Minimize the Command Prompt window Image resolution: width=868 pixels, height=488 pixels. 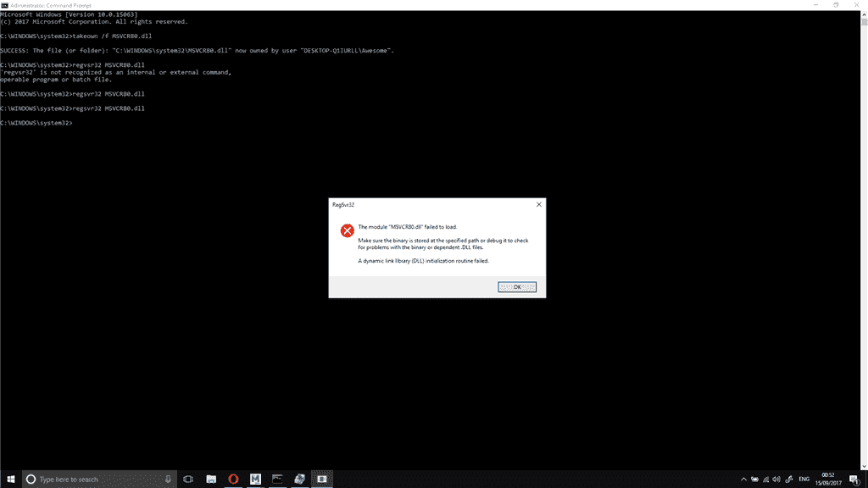[816, 5]
